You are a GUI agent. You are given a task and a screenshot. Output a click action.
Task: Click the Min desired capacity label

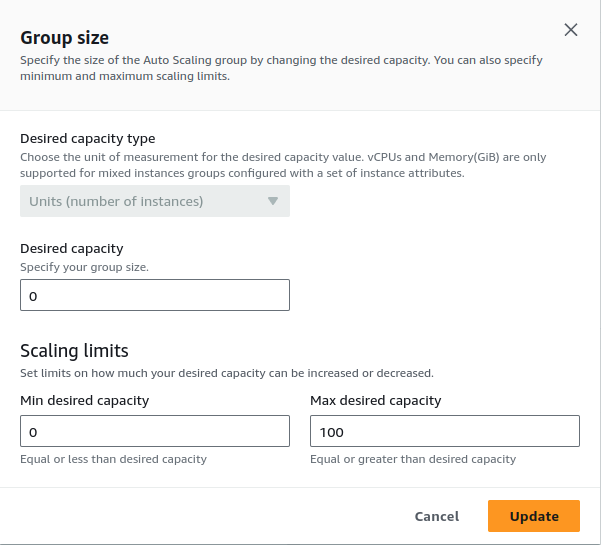point(84,401)
